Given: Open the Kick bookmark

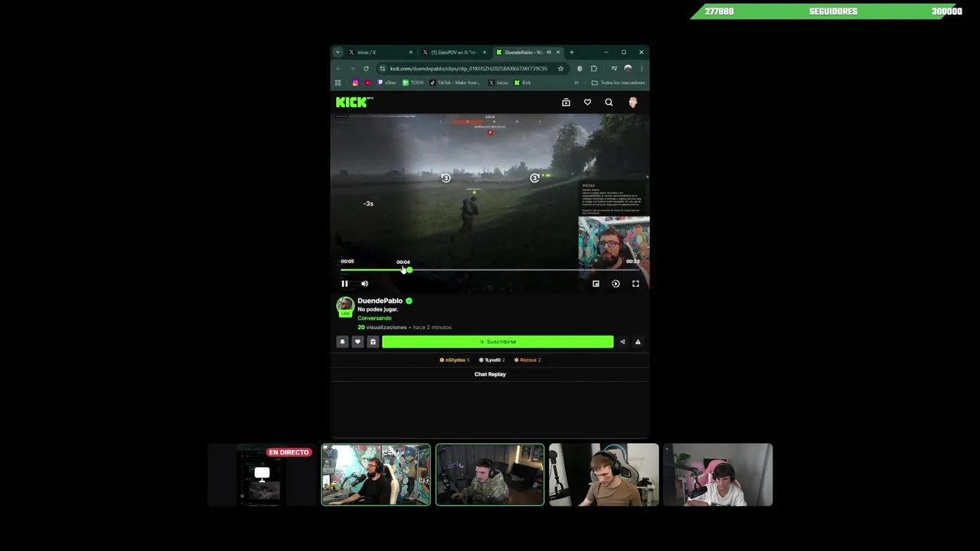Looking at the screenshot, I should pos(523,83).
